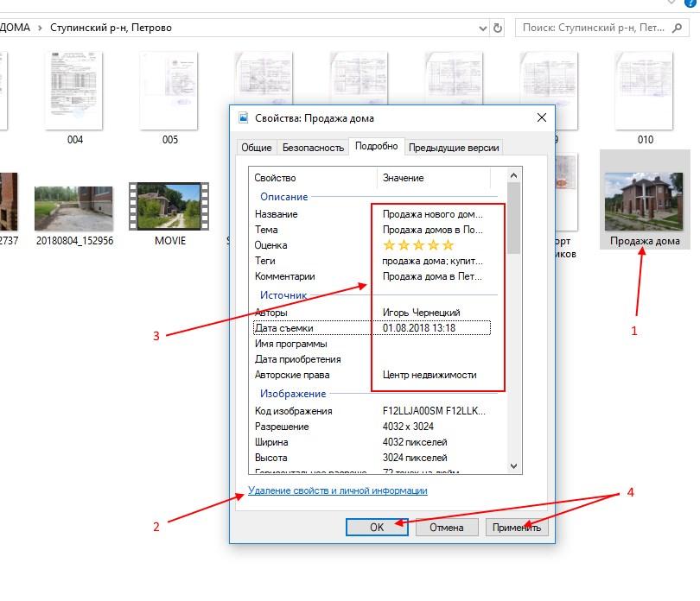Click the refresh icon in address bar
Image resolution: width=700 pixels, height=601 pixels.
(x=498, y=28)
